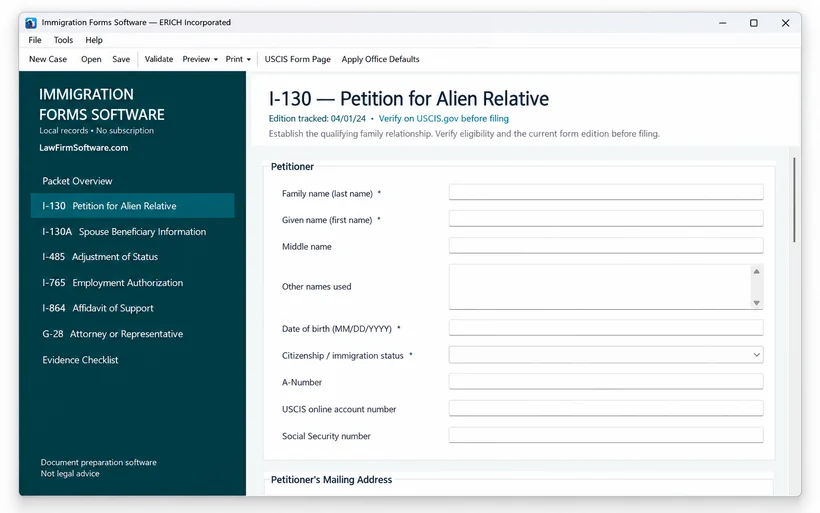820x513 pixels.
Task: Click the Given name (first name) field
Action: point(606,219)
